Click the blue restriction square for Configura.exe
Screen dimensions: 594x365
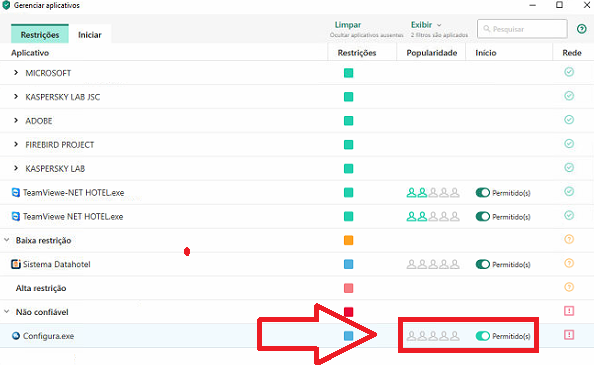(x=349, y=335)
